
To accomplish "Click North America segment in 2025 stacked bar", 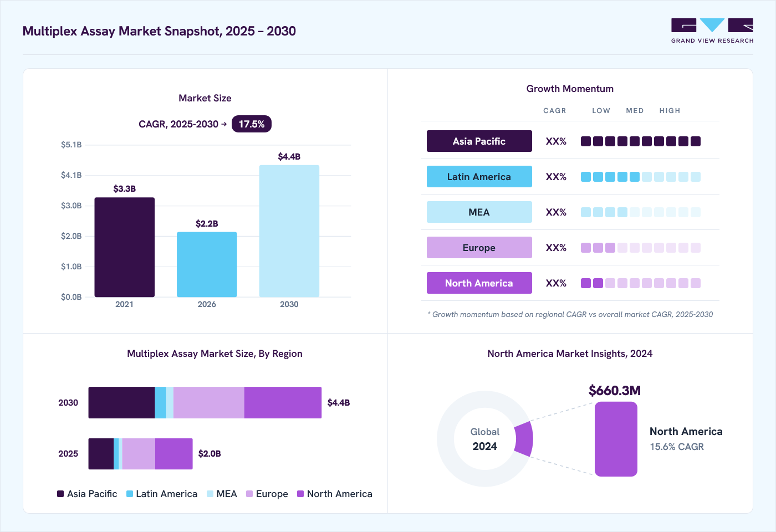I will tap(174, 454).
